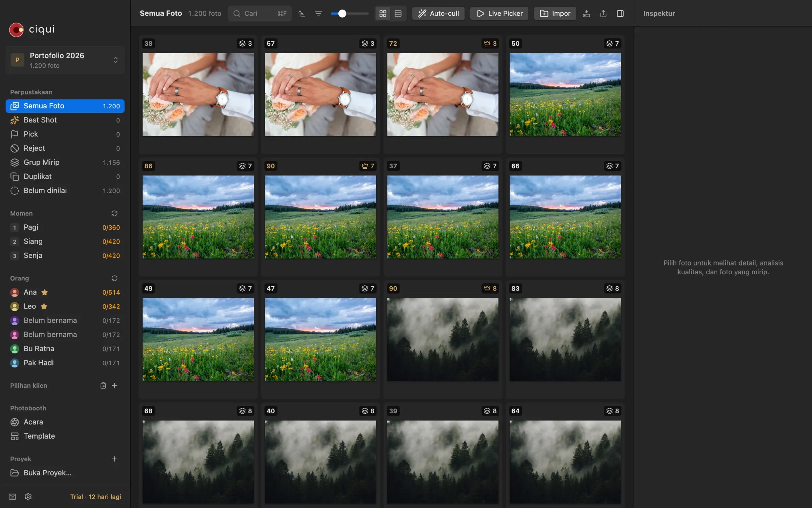Switch to list view layout
Viewport: 812px width, 508px height.
coord(398,14)
